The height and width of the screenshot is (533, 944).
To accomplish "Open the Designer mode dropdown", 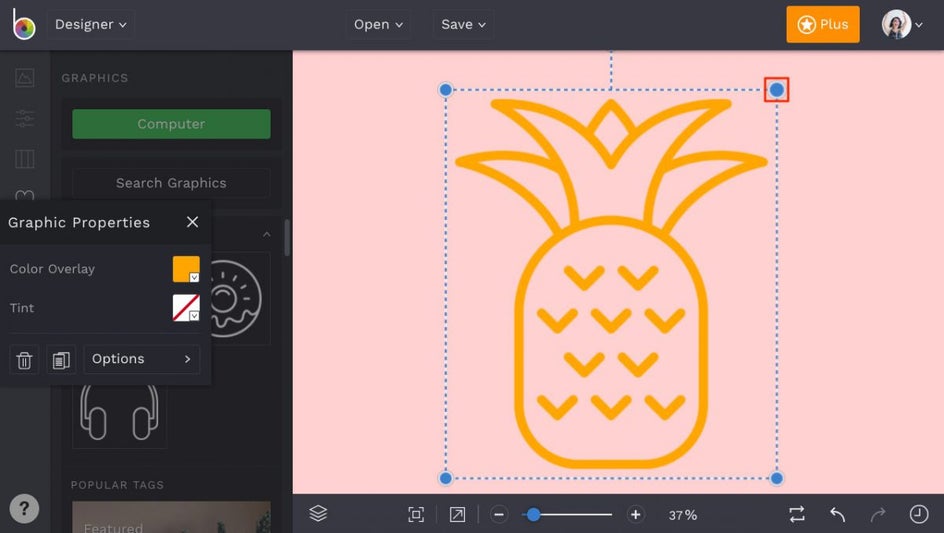I will click(x=90, y=25).
